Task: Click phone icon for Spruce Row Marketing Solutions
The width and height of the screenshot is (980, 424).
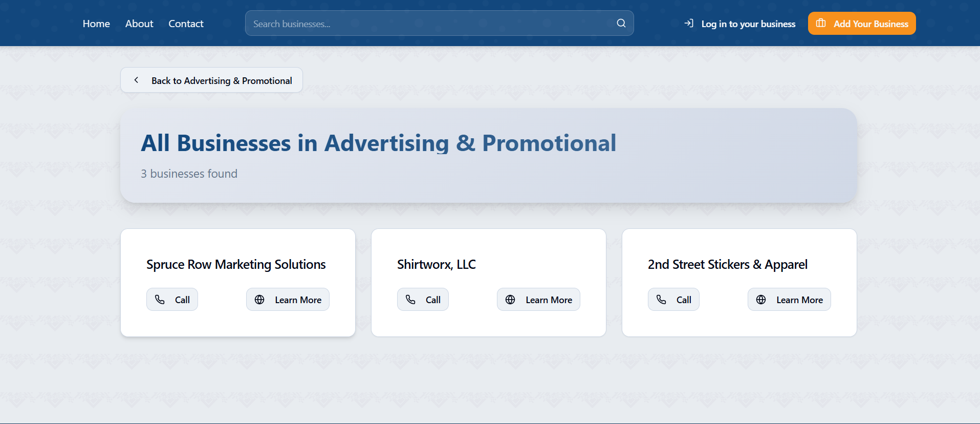Action: pos(160,300)
